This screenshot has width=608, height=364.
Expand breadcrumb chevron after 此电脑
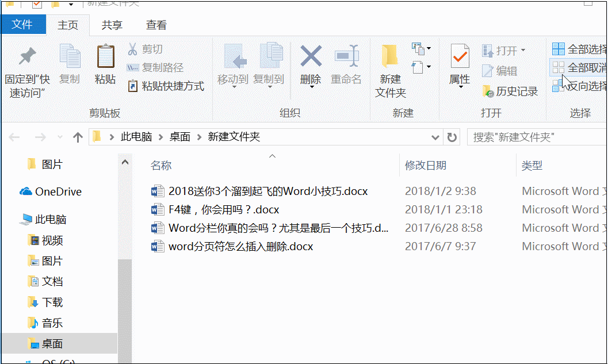coord(161,137)
